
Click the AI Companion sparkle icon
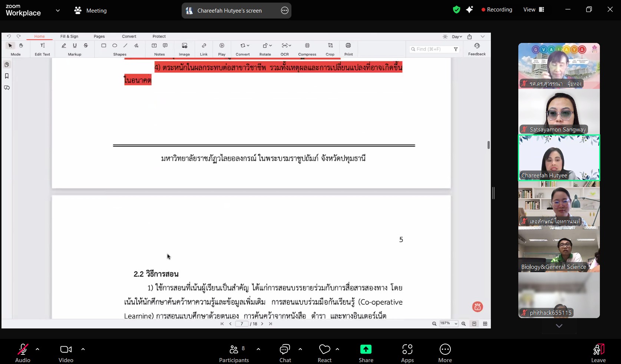[469, 10]
